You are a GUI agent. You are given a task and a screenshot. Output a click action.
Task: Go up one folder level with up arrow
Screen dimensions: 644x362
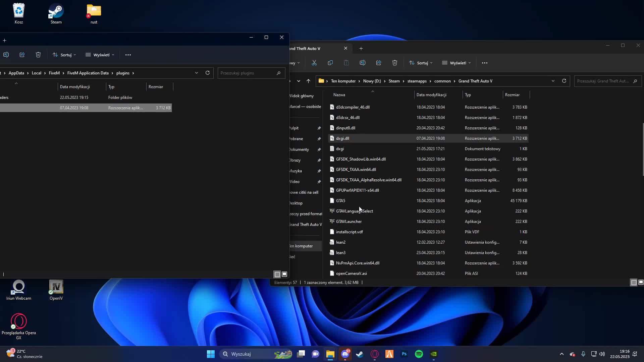point(308,81)
